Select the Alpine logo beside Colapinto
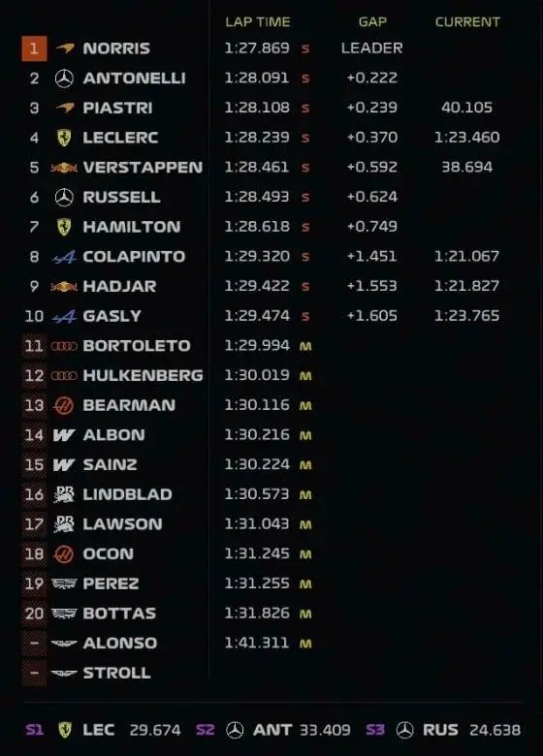 [x=64, y=257]
